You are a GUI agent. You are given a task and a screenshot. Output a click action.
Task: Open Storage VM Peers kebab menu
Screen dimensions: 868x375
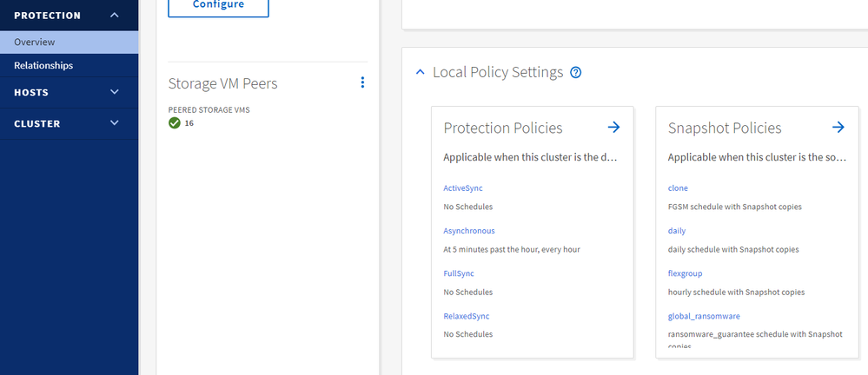(362, 82)
